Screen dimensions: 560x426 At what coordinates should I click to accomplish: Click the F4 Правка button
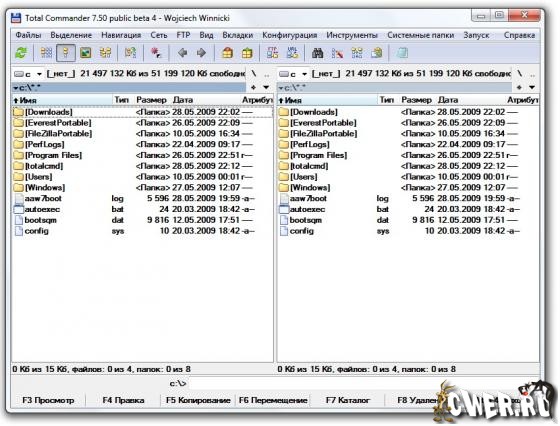click(123, 400)
